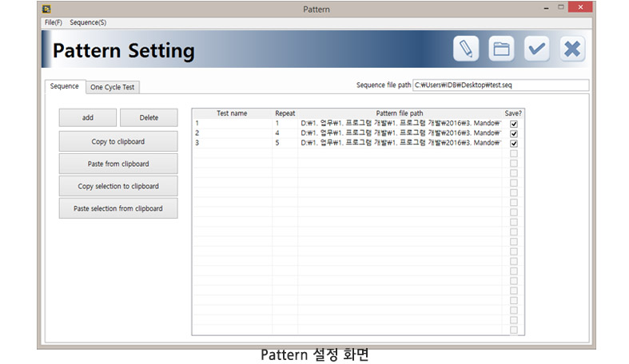Click the Sequence file path input field
This screenshot has height=364, width=629.
click(500, 85)
